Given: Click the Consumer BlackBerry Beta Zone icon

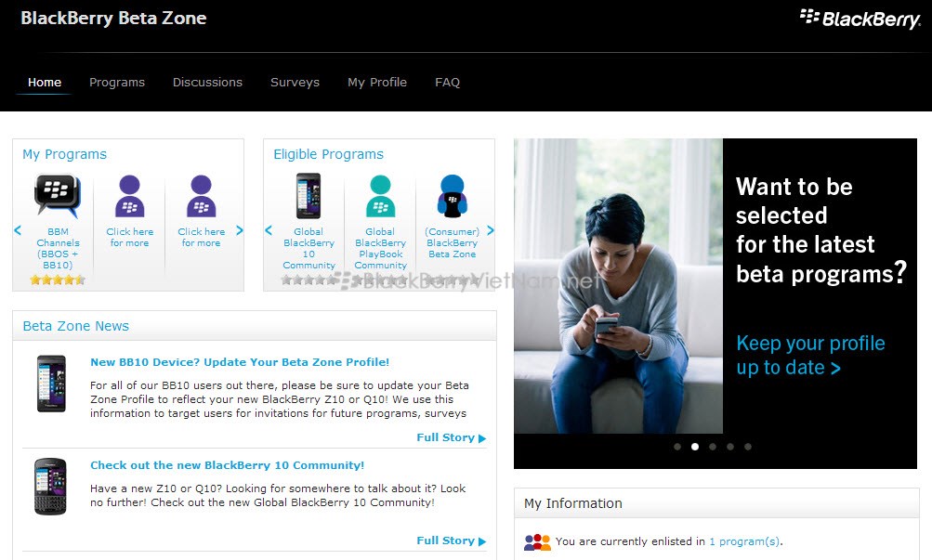Looking at the screenshot, I should pyautogui.click(x=452, y=196).
